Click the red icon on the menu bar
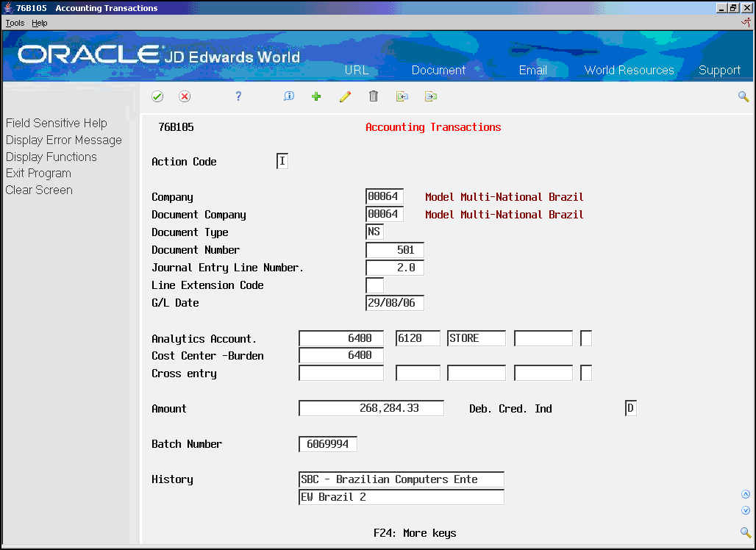The height and width of the screenshot is (550, 756). [x=746, y=22]
